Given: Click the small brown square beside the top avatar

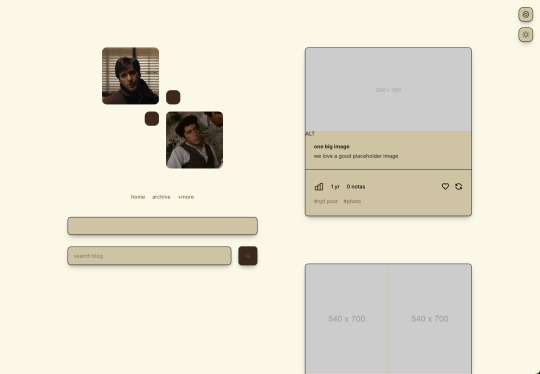Looking at the screenshot, I should click(x=173, y=97).
